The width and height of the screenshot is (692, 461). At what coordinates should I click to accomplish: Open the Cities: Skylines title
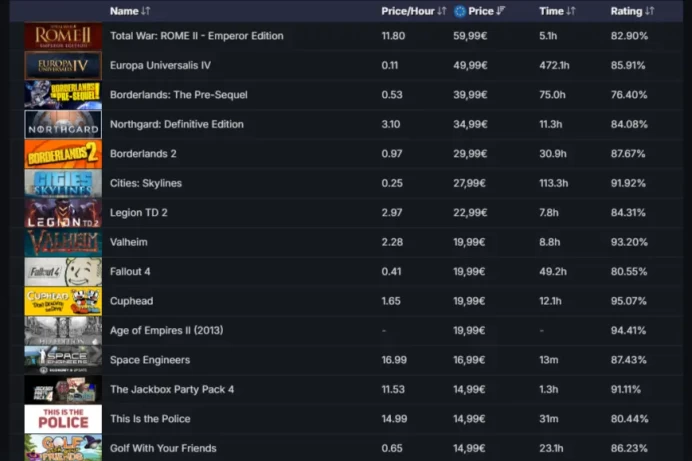[x=146, y=184]
